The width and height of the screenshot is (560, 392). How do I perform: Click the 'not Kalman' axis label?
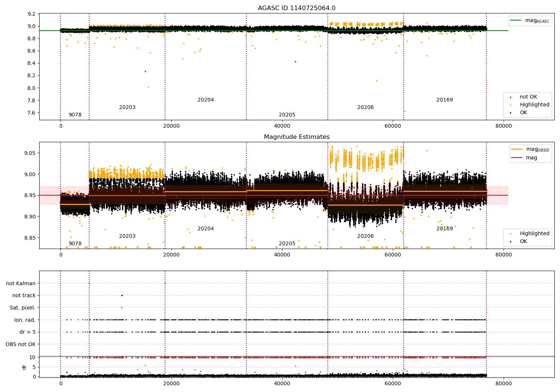(21, 283)
